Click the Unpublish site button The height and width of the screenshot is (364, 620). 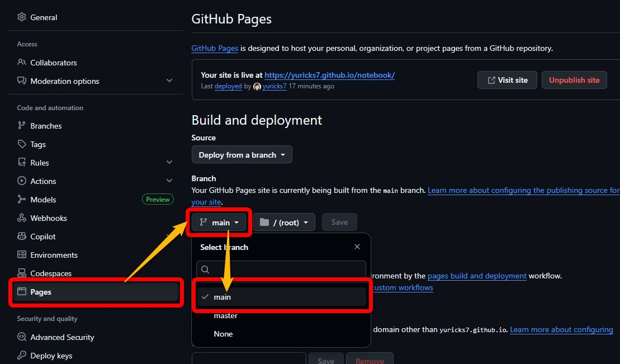(x=574, y=80)
